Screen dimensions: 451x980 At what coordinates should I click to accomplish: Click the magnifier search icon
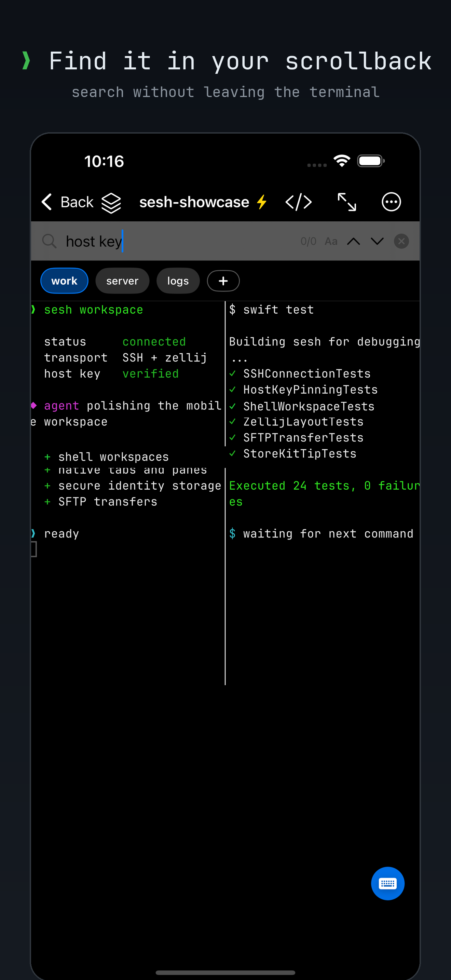50,241
